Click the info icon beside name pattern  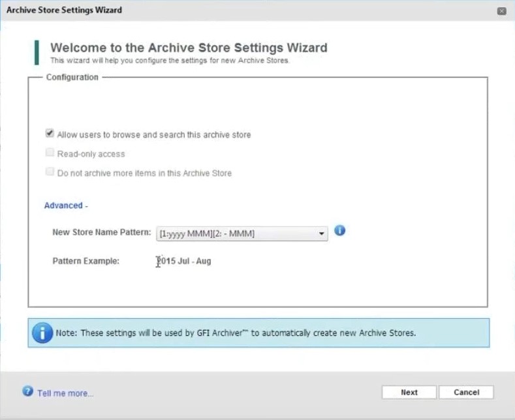coord(339,230)
